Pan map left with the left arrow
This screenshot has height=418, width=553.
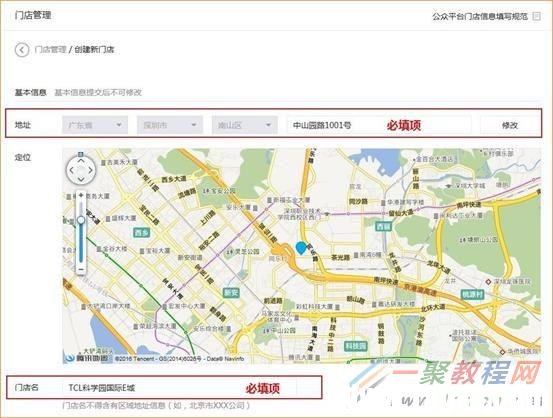[72, 170]
